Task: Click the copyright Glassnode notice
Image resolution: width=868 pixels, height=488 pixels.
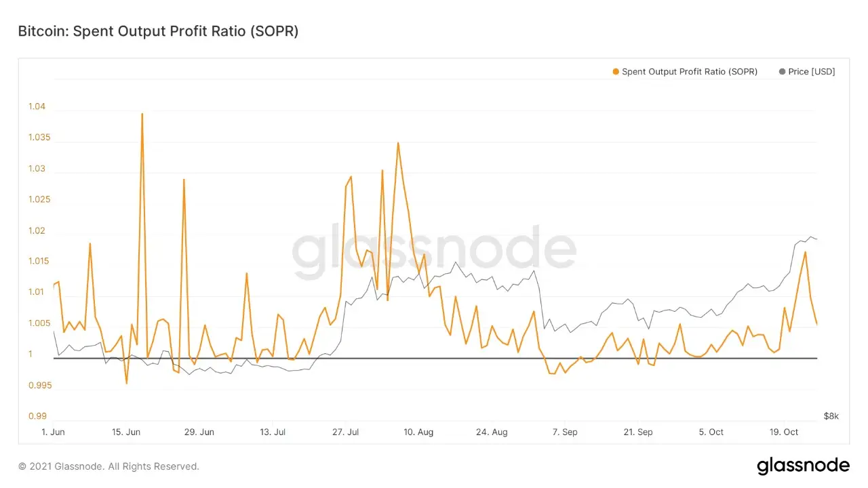Action: [108, 466]
